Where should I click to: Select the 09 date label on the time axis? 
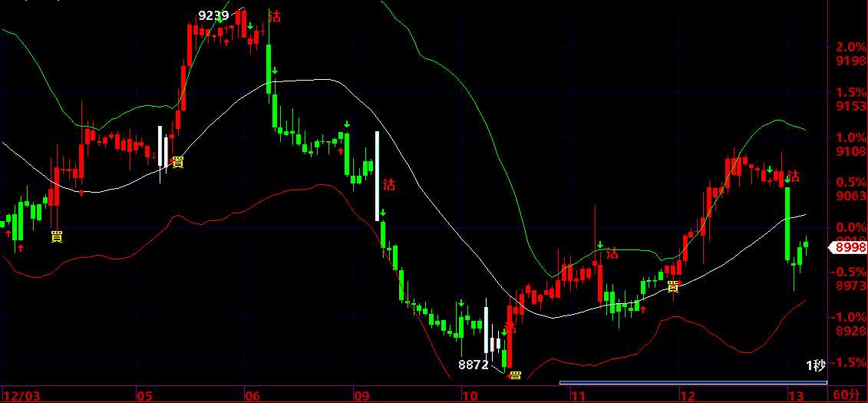click(x=361, y=396)
